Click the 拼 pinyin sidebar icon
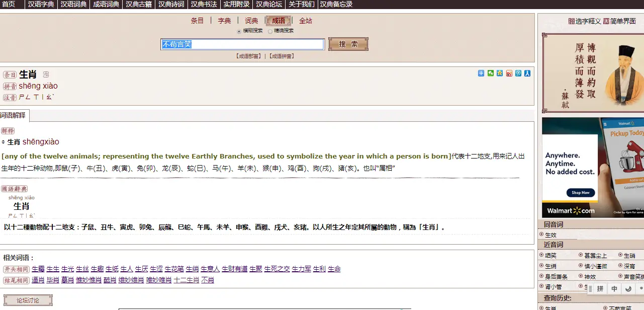This screenshot has width=644, height=310. point(600,288)
